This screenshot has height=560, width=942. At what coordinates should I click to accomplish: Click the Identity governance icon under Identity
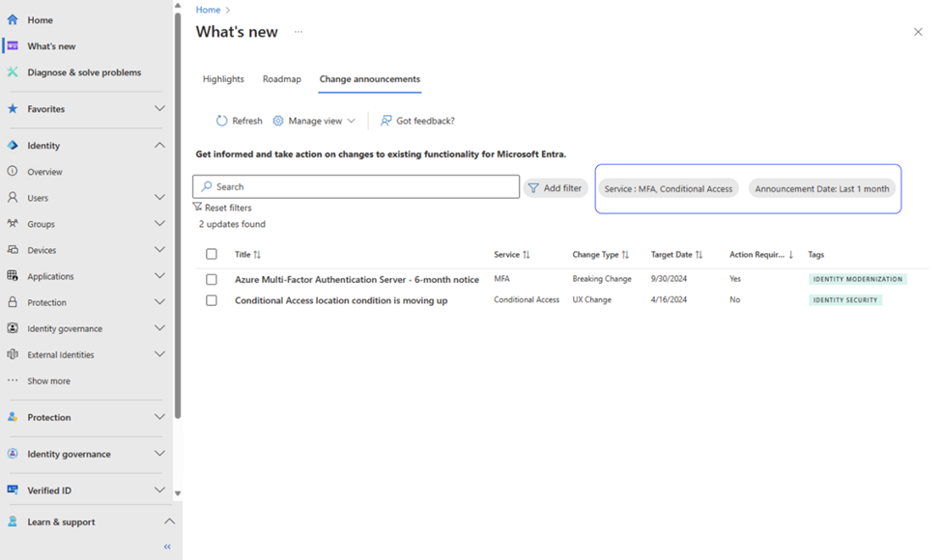pos(13,328)
